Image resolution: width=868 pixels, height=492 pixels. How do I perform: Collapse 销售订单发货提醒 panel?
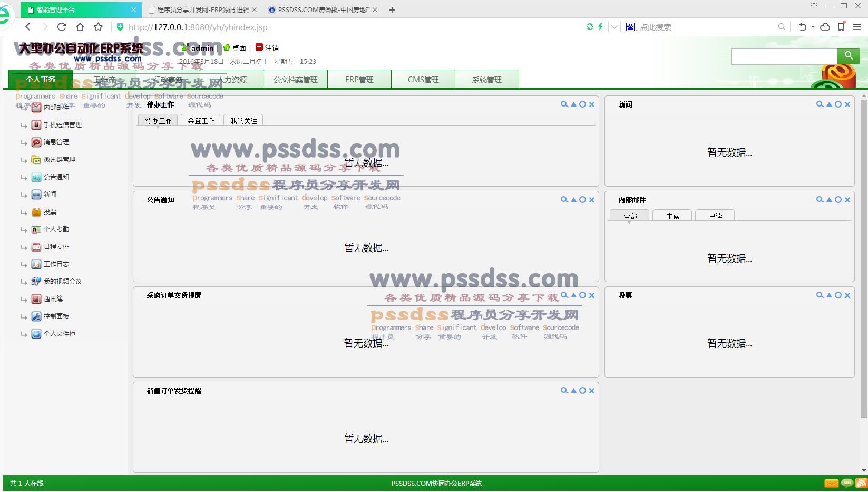point(573,391)
